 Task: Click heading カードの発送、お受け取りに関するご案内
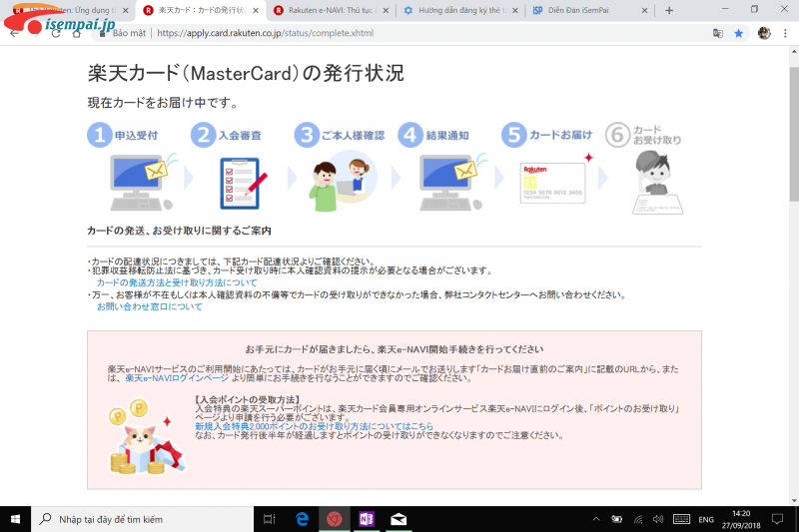179,231
